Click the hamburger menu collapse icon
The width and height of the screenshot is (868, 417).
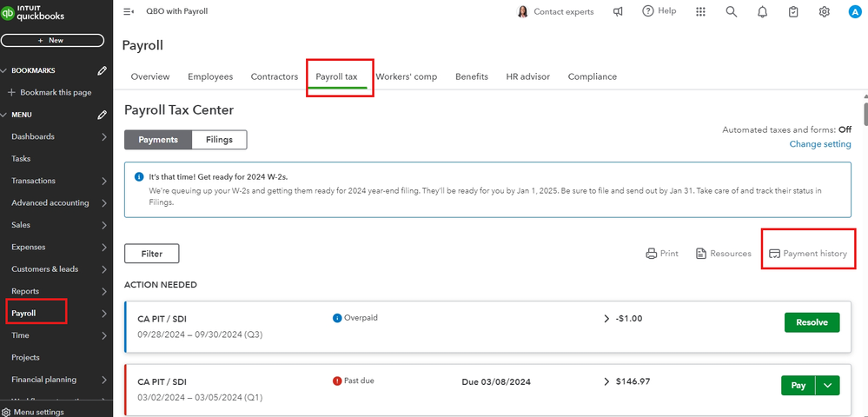click(x=129, y=11)
